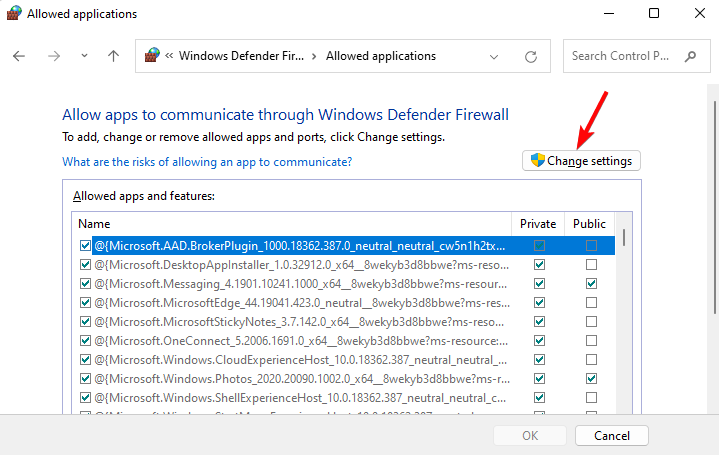Click the Change settings button
The width and height of the screenshot is (719, 455).
tap(581, 161)
